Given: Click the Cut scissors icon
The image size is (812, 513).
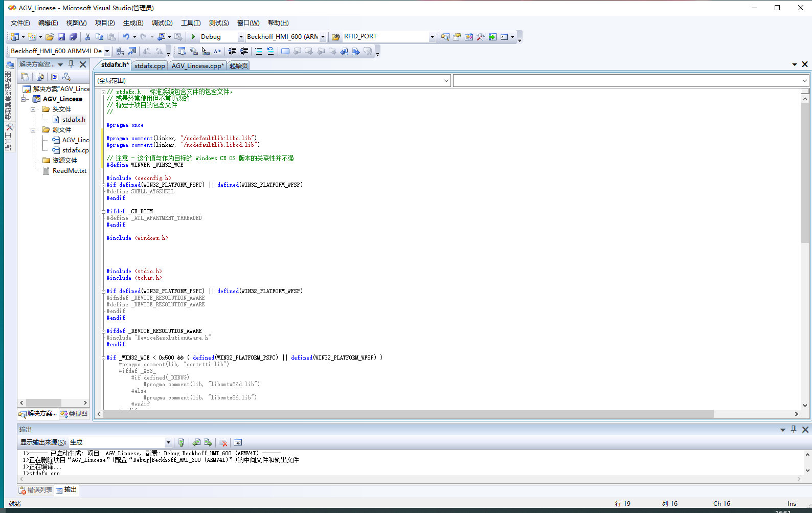Looking at the screenshot, I should [x=87, y=37].
